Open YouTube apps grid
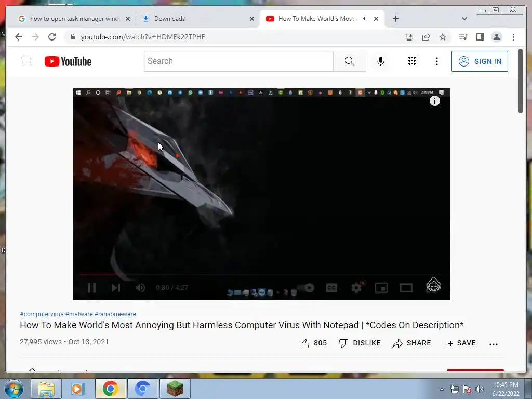Screen dimensions: 532x399 412,61
